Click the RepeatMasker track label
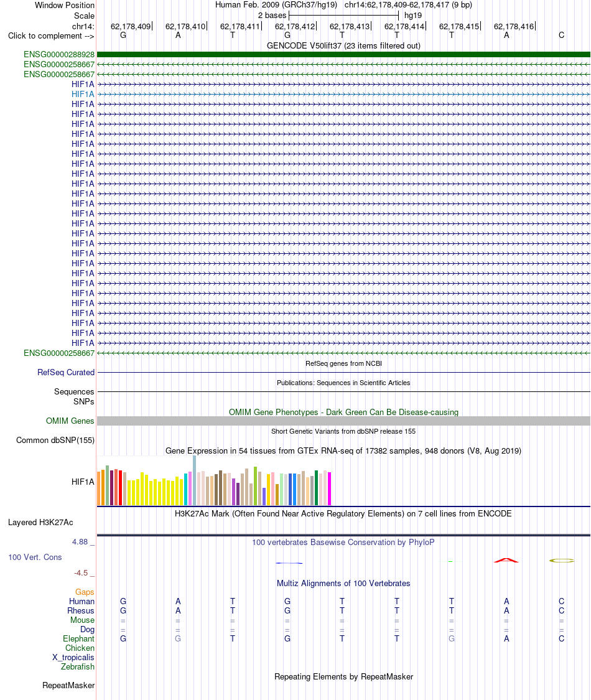Screen dimensions: 591x700 tap(68, 685)
